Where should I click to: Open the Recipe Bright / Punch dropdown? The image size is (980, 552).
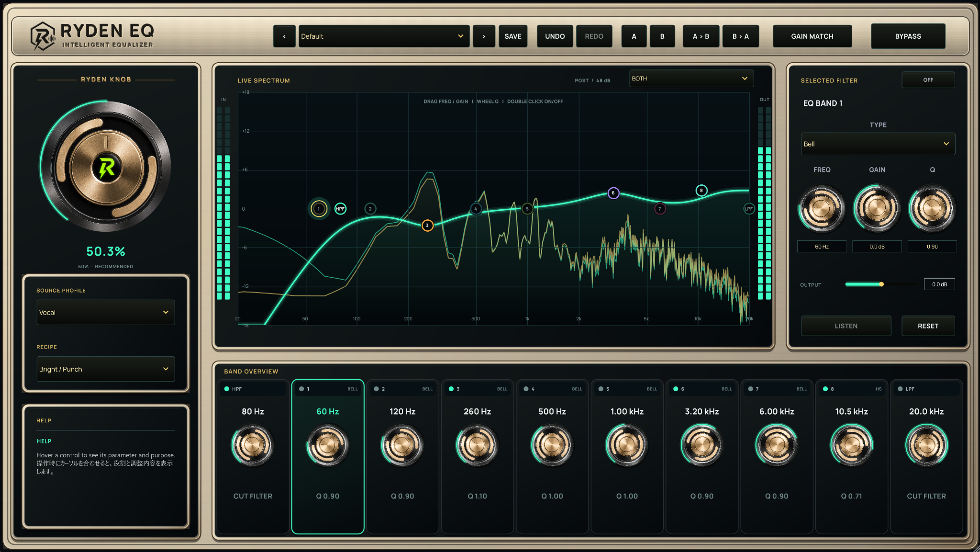click(106, 369)
